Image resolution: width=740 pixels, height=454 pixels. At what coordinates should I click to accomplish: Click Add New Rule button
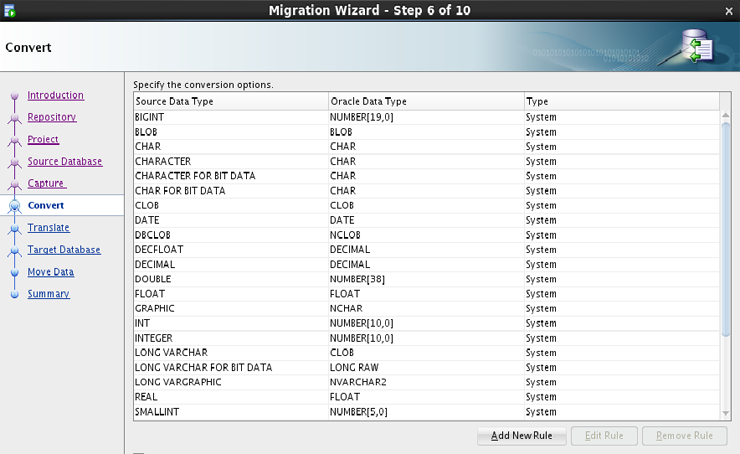click(x=521, y=436)
